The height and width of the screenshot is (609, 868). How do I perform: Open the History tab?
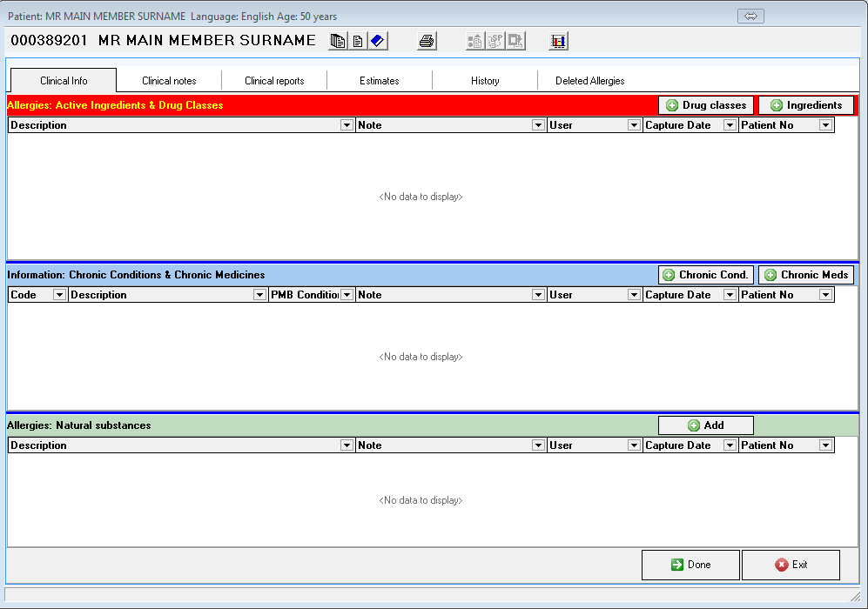coord(485,81)
